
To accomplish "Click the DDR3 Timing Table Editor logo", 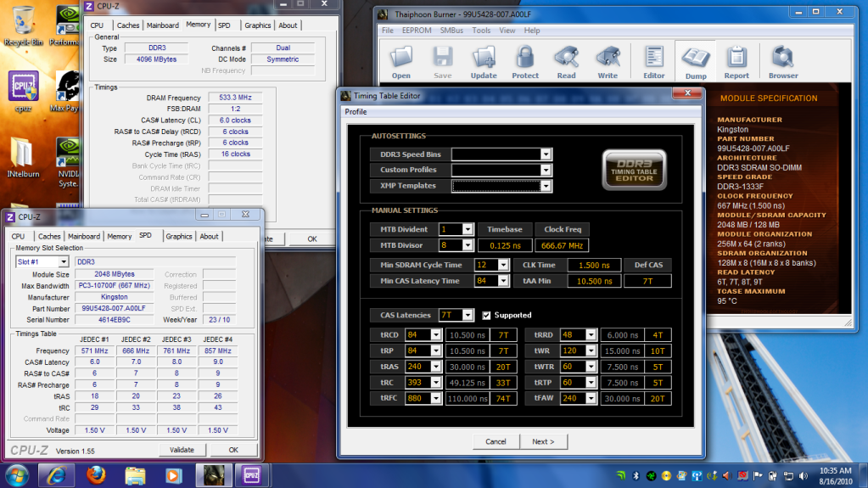I will click(634, 170).
